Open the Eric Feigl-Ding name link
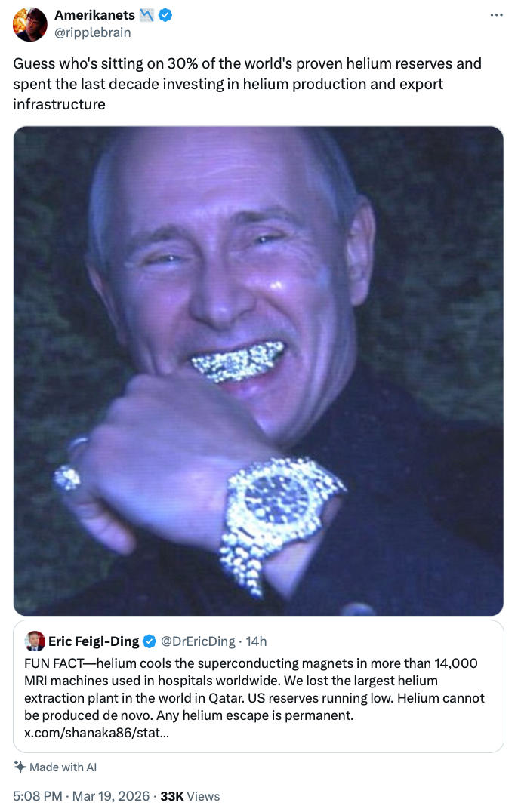518x812 pixels. click(94, 641)
